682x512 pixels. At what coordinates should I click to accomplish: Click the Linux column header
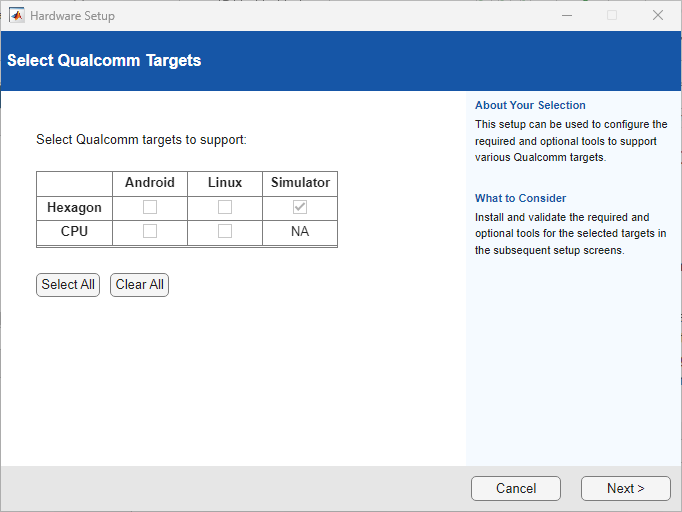[225, 183]
